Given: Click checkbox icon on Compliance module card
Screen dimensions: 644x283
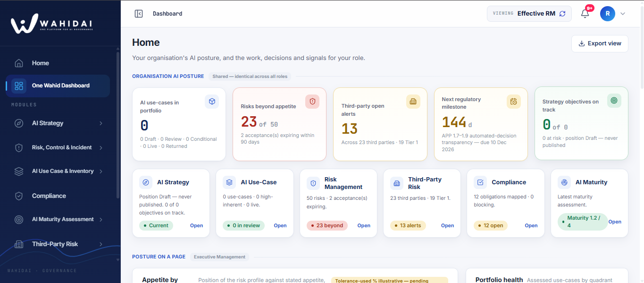Looking at the screenshot, I should [x=480, y=182].
